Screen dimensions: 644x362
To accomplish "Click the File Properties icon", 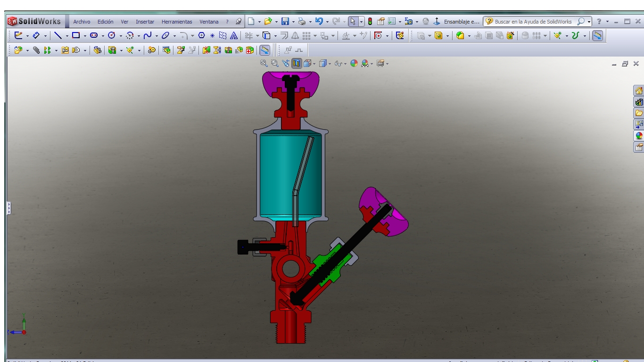I will (381, 21).
